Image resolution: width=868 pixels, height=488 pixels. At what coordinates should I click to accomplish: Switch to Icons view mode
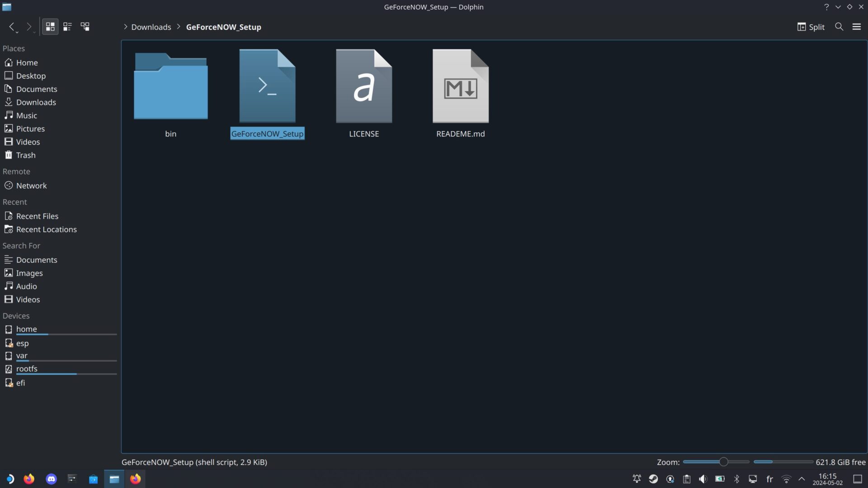pos(50,27)
